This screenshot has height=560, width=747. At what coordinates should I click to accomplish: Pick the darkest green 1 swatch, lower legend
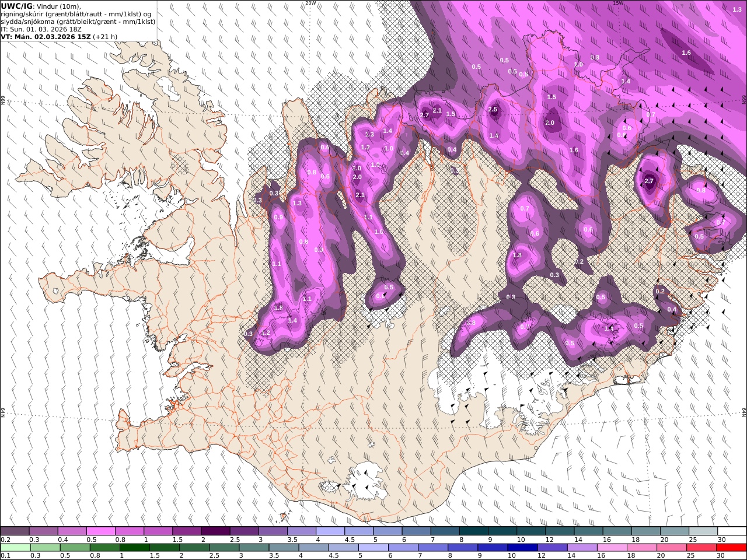(134, 547)
